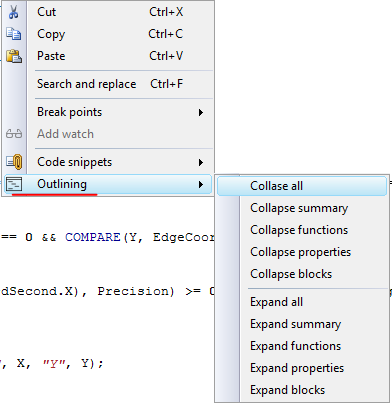Click the Code snippets paperclip icon

(x=14, y=162)
